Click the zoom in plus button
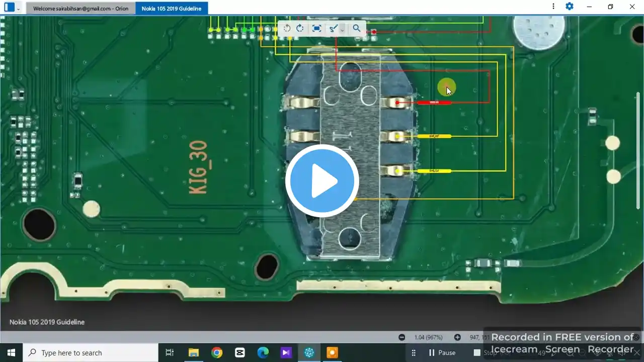This screenshot has height=362, width=644. (457, 337)
